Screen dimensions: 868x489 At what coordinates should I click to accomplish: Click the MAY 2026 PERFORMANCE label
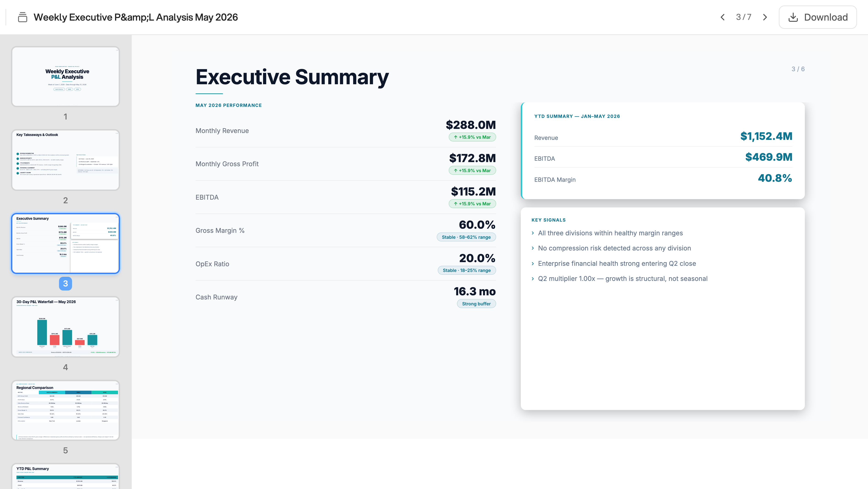(x=228, y=105)
